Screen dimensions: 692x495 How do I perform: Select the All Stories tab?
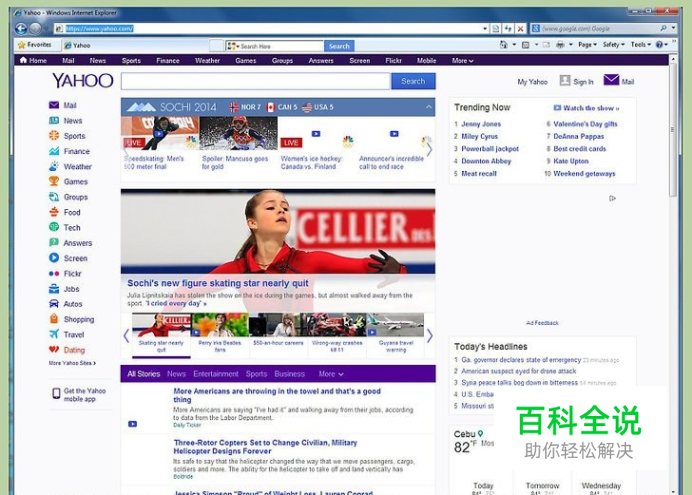143,374
